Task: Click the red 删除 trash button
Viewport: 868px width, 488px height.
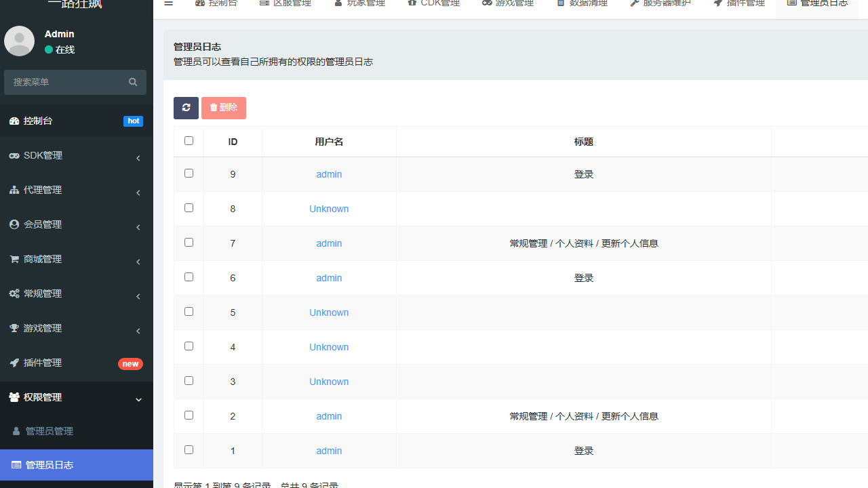Action: 224,108
